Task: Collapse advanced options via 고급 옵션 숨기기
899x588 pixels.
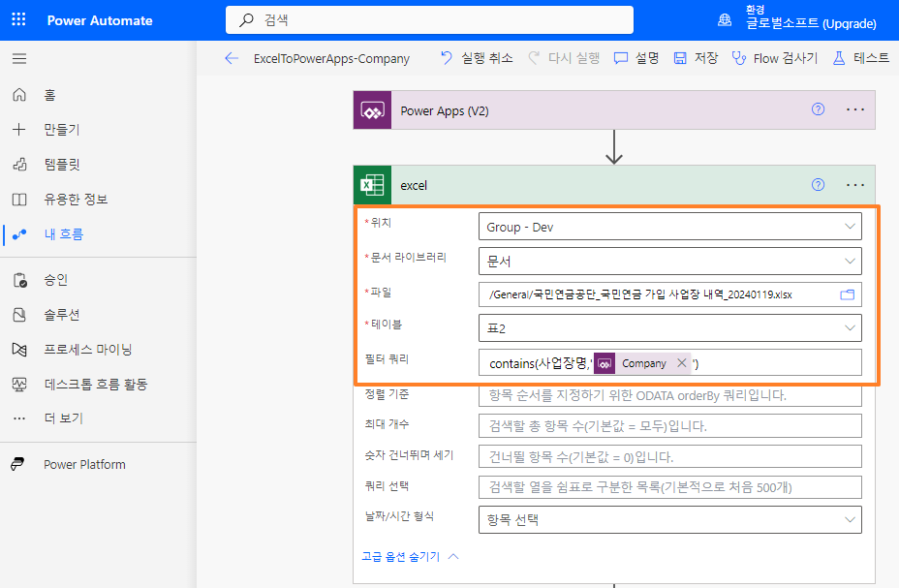Action: click(410, 556)
